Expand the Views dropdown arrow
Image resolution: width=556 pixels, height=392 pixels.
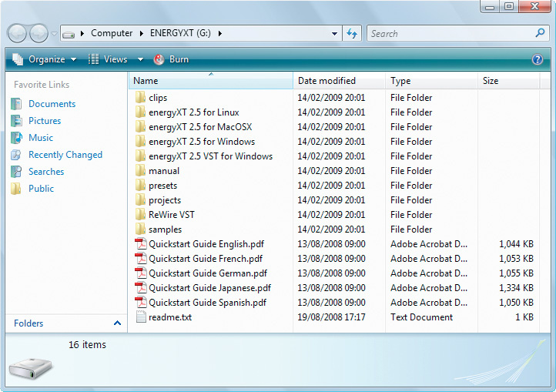(x=140, y=59)
